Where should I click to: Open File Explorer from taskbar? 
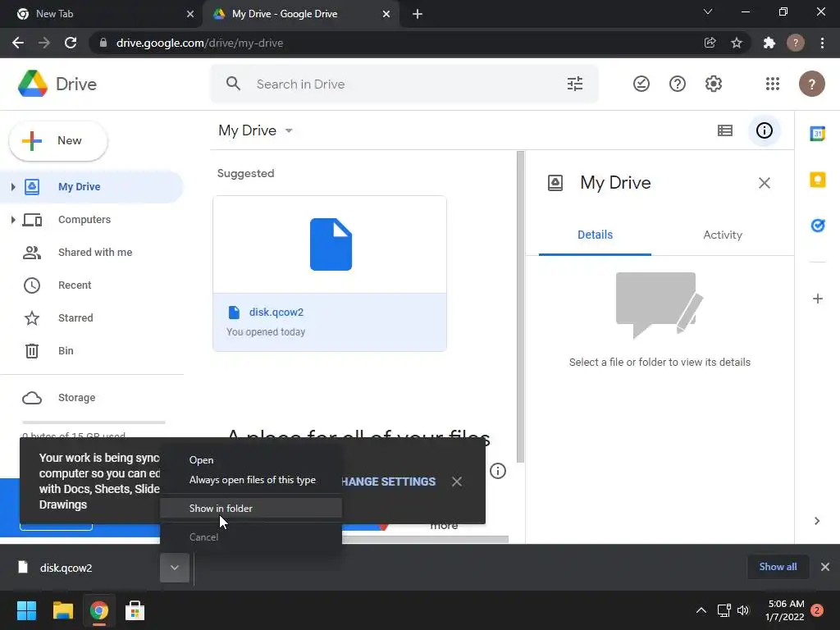pyautogui.click(x=62, y=610)
